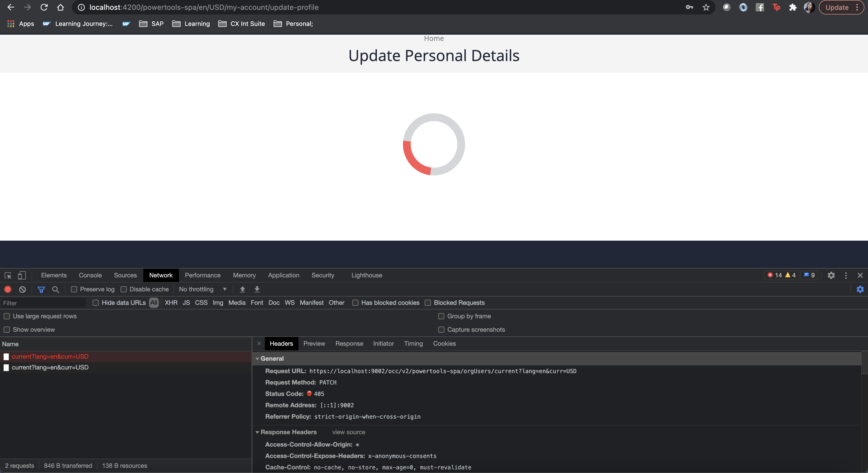The image size is (868, 473).
Task: Click the back navigation arrow
Action: (x=11, y=7)
